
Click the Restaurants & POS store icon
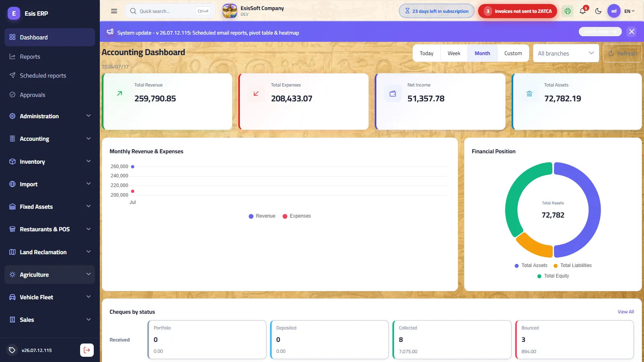coord(12,229)
